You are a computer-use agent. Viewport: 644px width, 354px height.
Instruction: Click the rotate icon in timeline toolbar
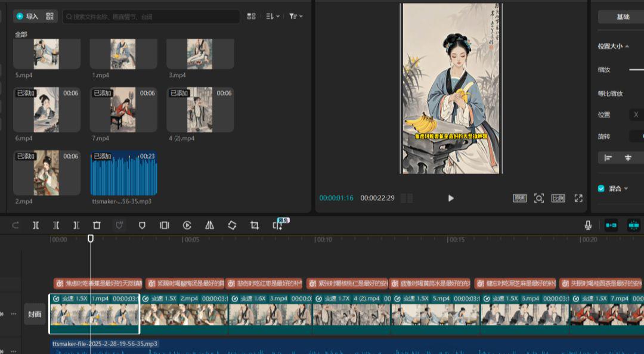tap(232, 225)
